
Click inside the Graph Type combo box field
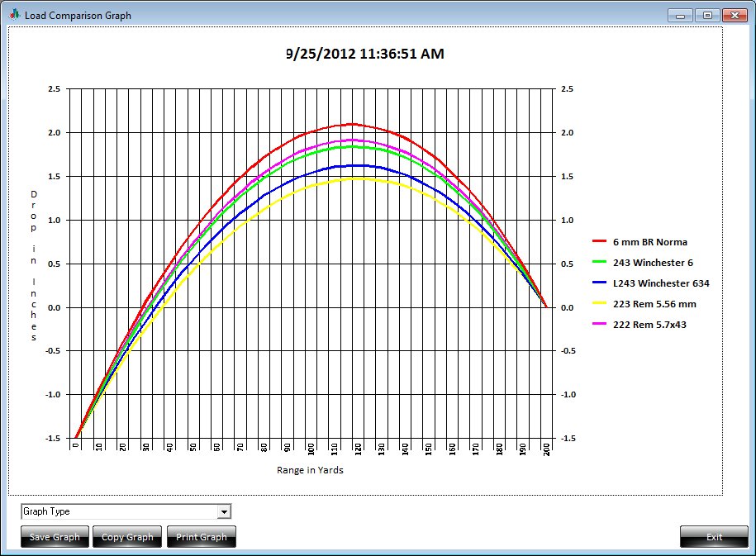point(118,512)
